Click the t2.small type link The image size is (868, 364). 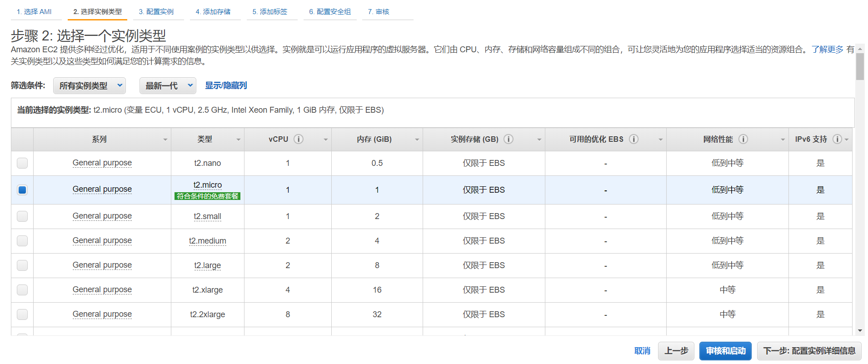pos(208,216)
